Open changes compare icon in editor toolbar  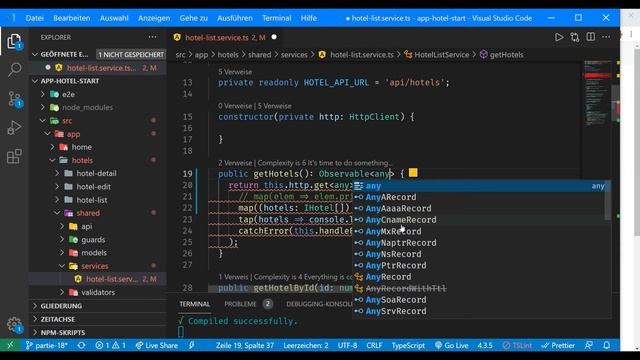pyautogui.click(x=575, y=37)
